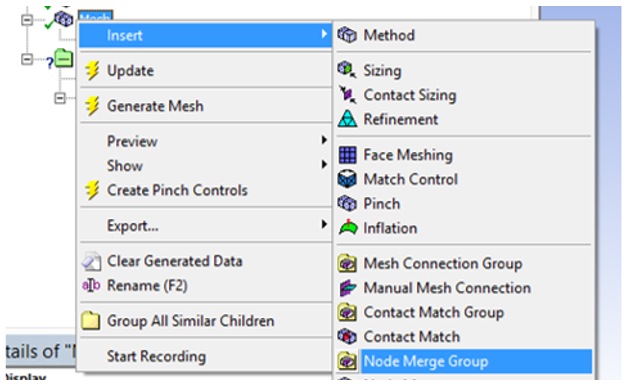Expand the Show submenu arrow
The width and height of the screenshot is (625, 387).
324,164
